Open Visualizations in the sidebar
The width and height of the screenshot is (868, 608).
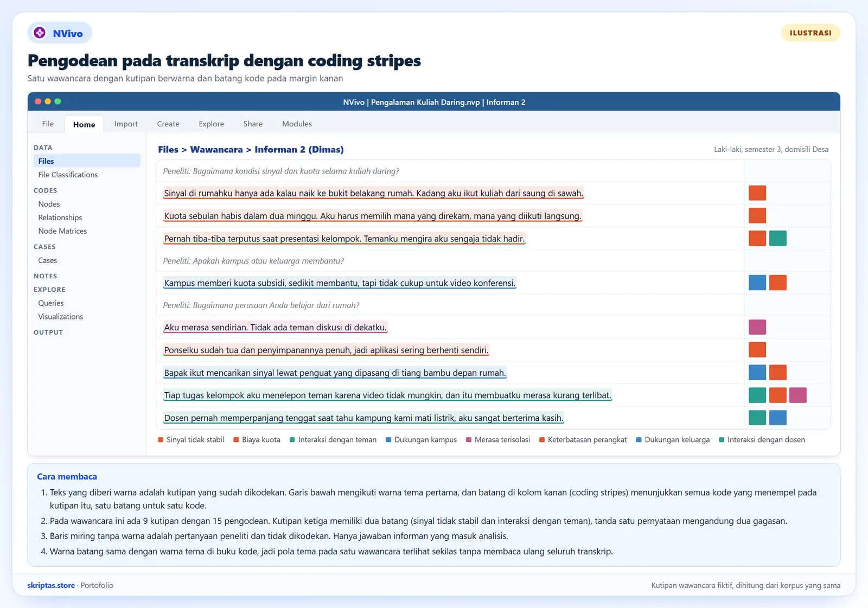(x=61, y=317)
